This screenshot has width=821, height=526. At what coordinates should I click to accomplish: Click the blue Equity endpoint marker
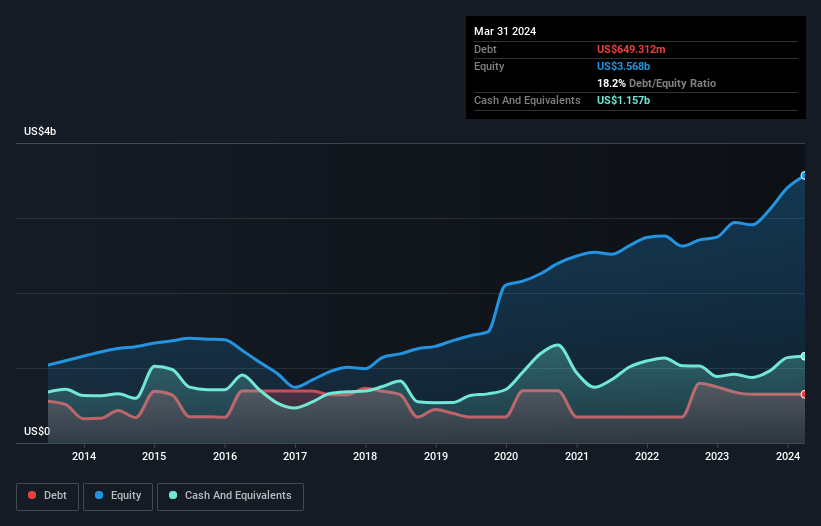[x=804, y=175]
